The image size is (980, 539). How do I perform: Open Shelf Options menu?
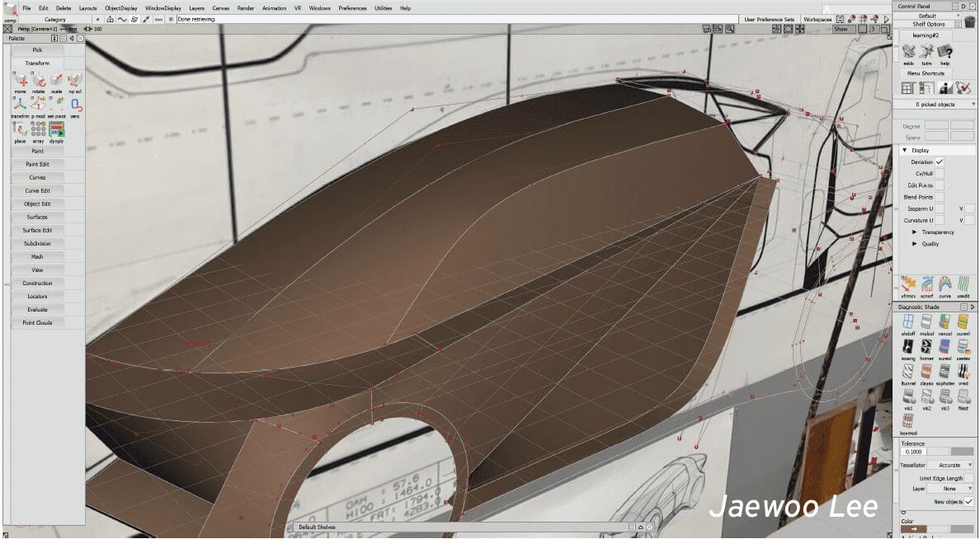[x=929, y=24]
